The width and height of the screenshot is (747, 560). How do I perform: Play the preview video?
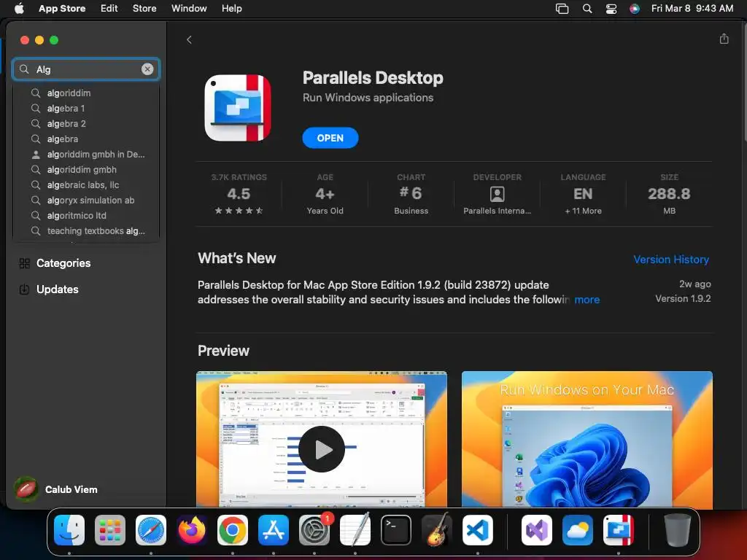click(322, 449)
